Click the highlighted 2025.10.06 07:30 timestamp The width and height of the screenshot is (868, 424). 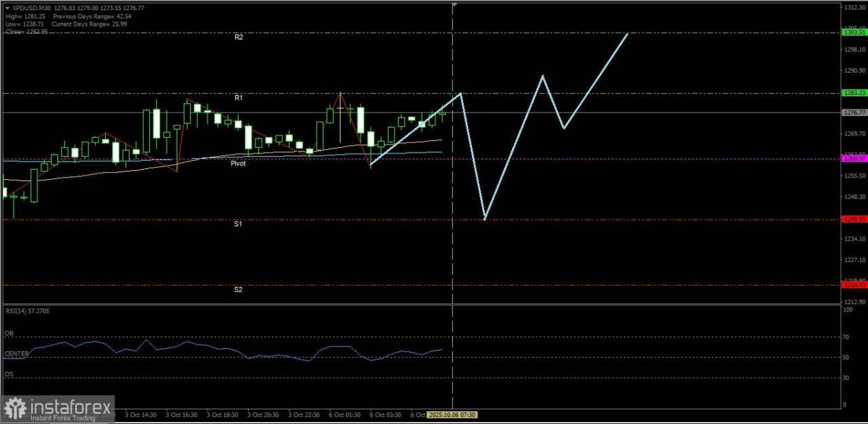coord(452,415)
